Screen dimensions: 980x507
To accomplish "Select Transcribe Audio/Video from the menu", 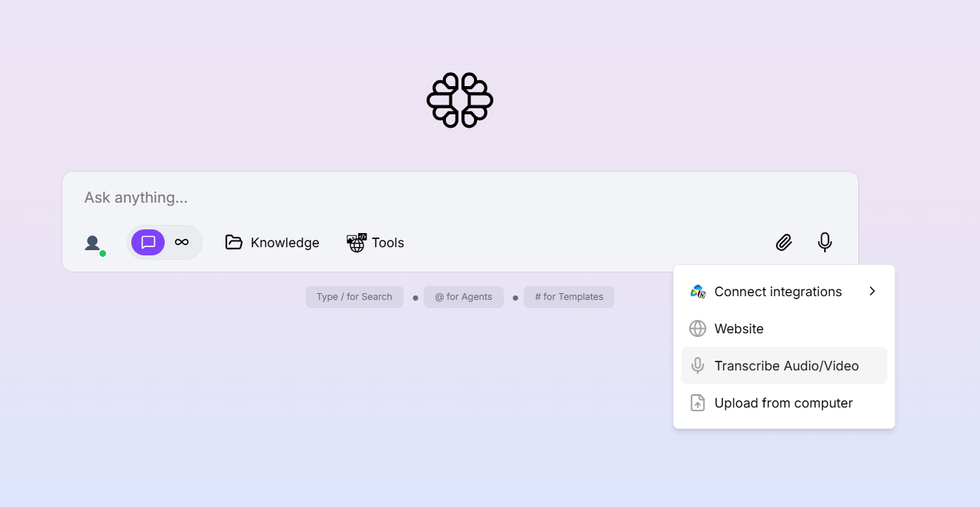I will click(786, 365).
